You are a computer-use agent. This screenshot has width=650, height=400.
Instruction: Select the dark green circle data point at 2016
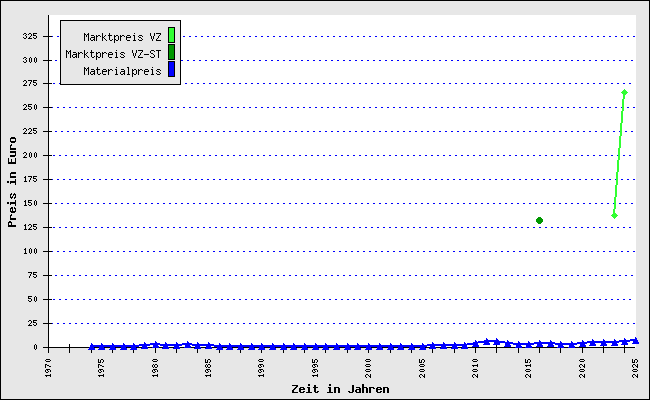pos(539,221)
